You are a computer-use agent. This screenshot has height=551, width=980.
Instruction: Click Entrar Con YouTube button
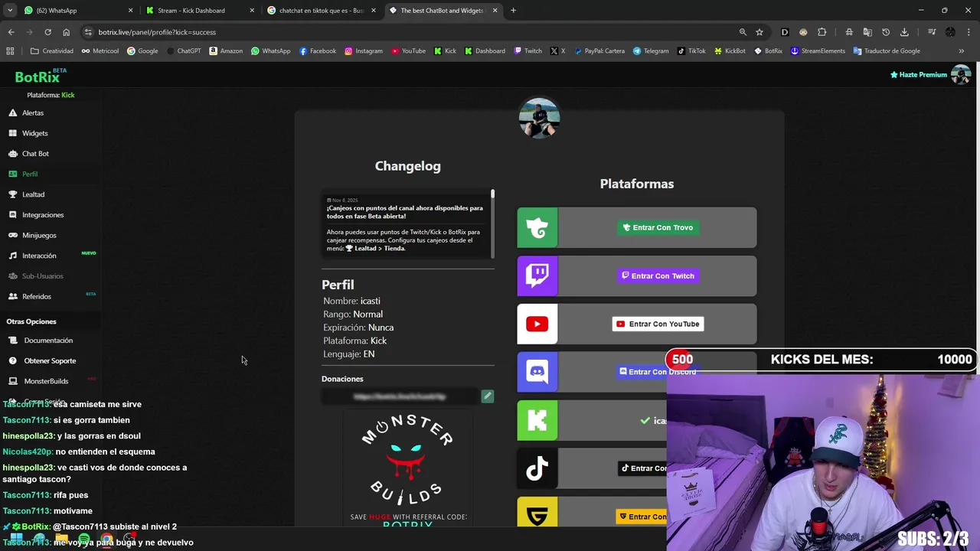click(658, 324)
